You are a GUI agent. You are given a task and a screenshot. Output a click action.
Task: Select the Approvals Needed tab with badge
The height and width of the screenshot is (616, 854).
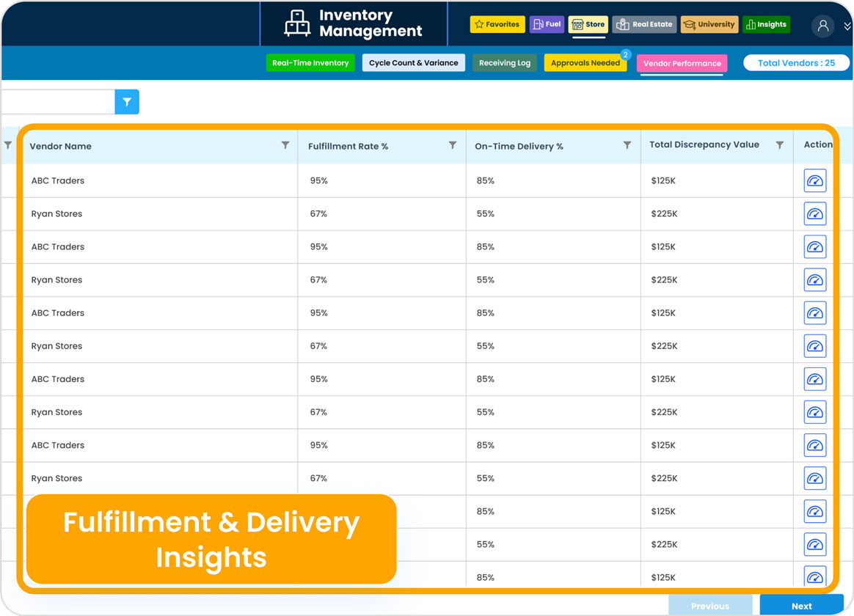pyautogui.click(x=585, y=62)
